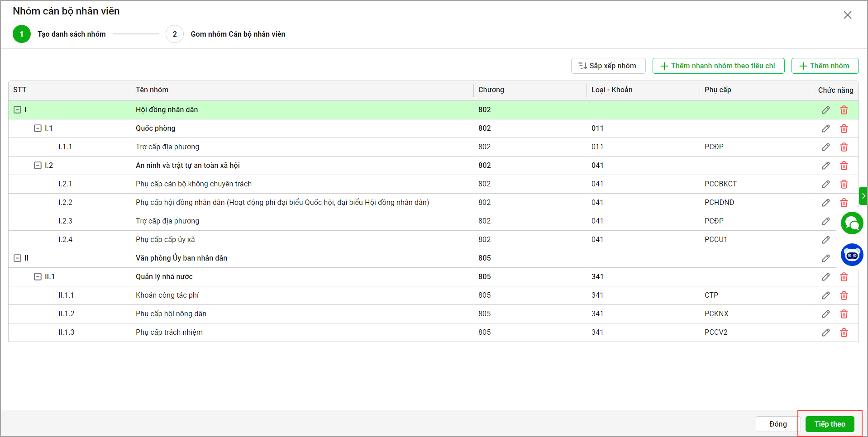Collapse the I.2 An ninh subgroup
Image resolution: width=868 pixels, height=437 pixels.
pos(38,166)
